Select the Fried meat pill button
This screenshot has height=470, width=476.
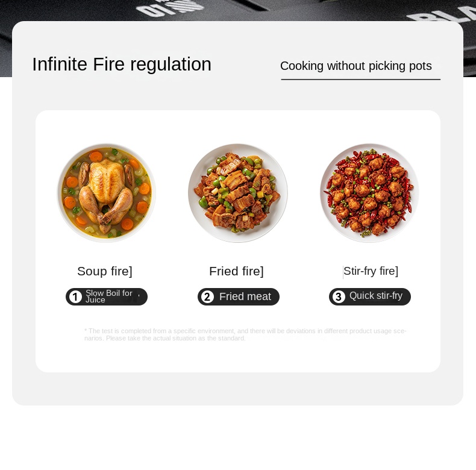point(239,296)
